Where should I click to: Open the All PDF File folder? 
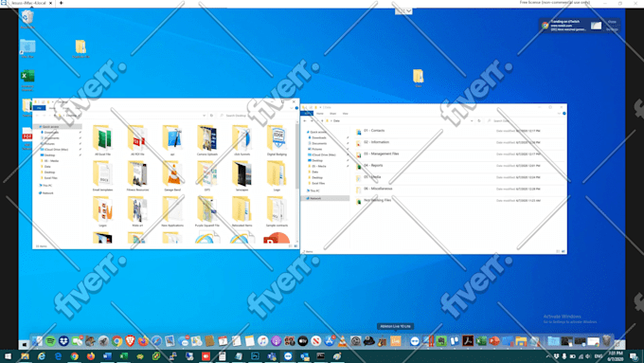(137, 140)
